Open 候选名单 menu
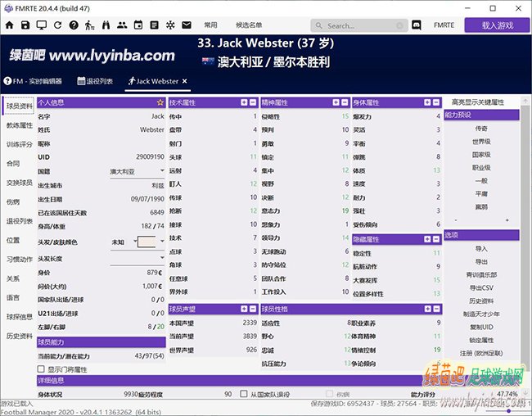The width and height of the screenshot is (532, 416). [x=249, y=25]
